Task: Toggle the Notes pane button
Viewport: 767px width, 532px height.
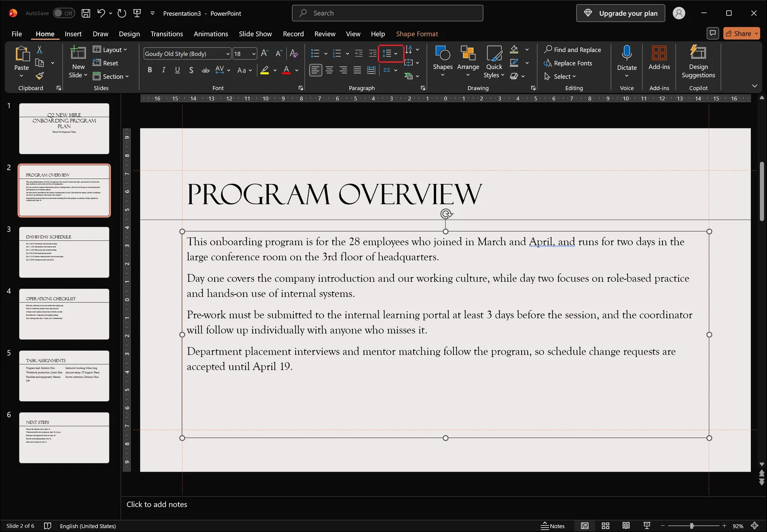Action: tap(553, 526)
